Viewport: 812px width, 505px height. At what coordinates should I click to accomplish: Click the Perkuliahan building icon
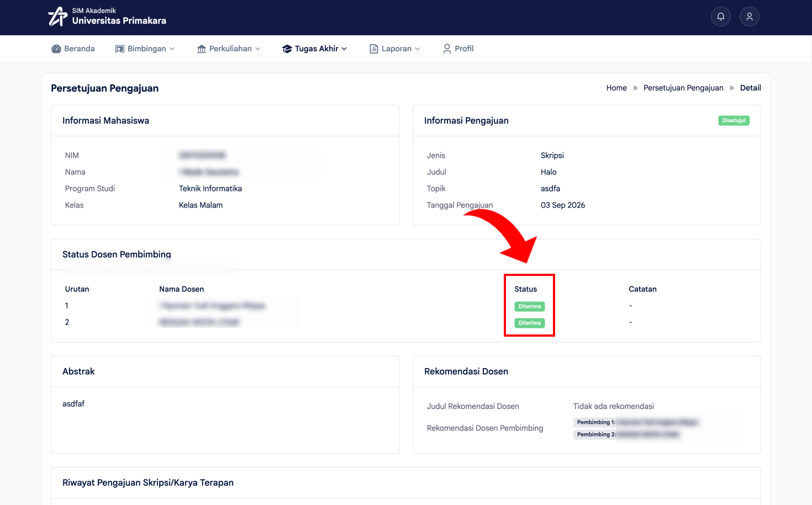pos(202,49)
